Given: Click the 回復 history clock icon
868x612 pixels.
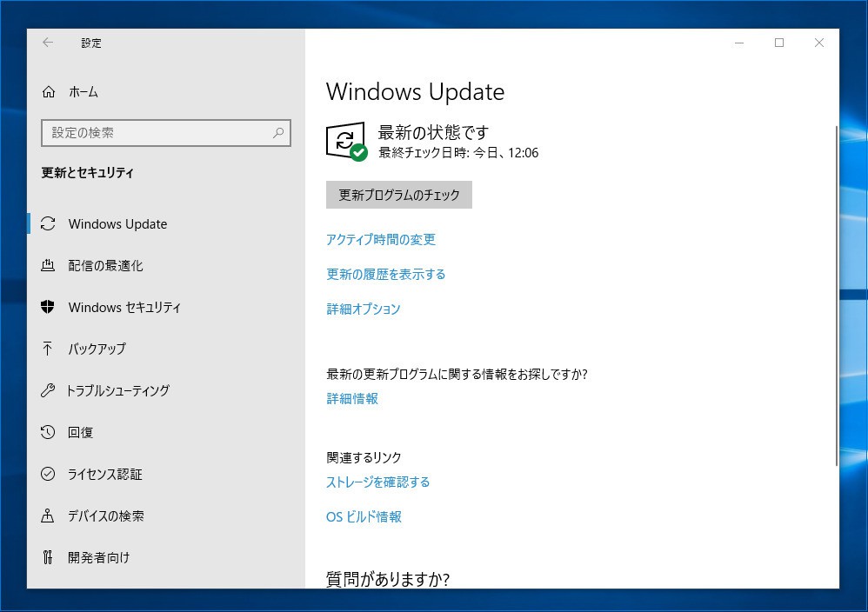Looking at the screenshot, I should pyautogui.click(x=48, y=431).
